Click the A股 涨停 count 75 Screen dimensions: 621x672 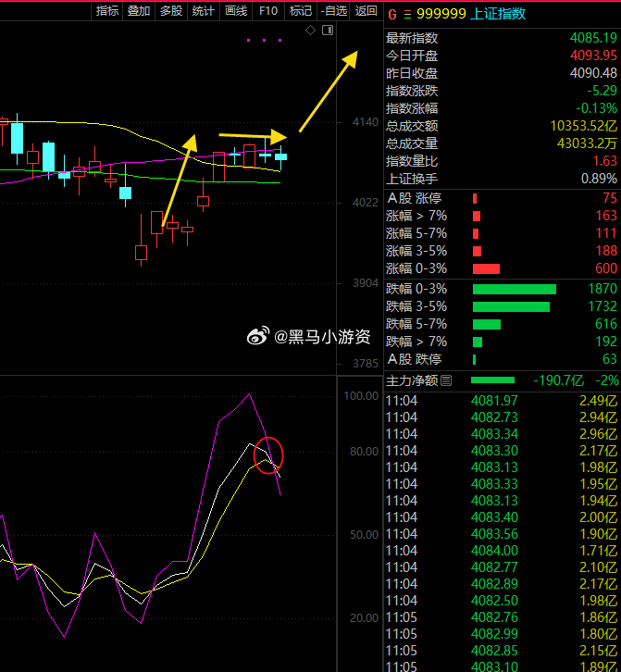point(609,198)
